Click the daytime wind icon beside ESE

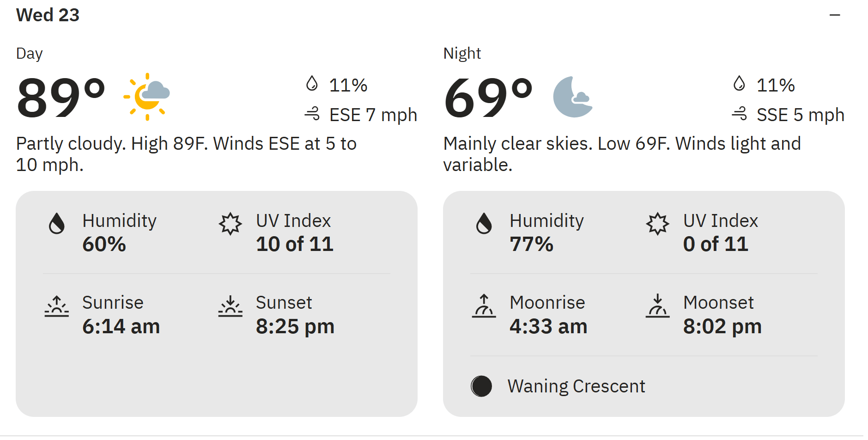pyautogui.click(x=312, y=113)
